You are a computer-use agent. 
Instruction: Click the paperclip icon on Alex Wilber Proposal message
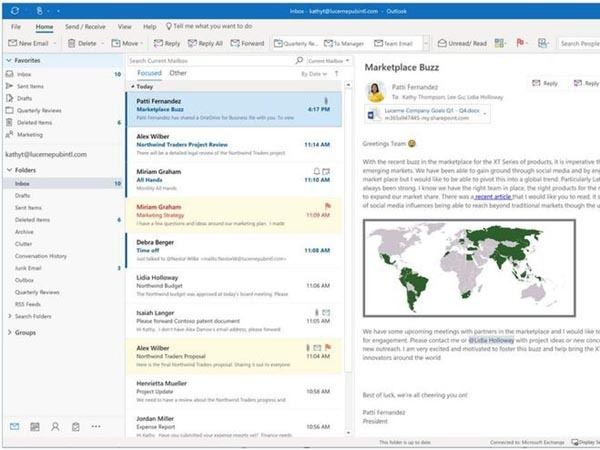307,347
